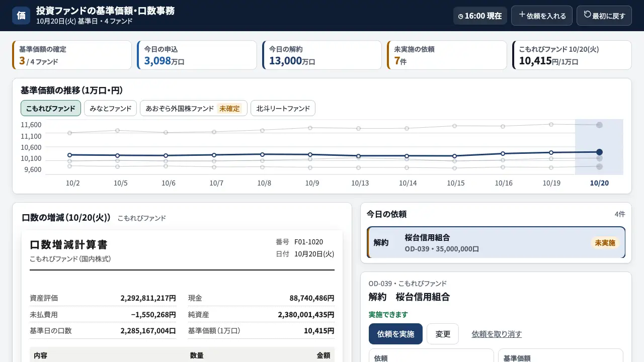
Task: Select the 桜台信用組合 解約 request row
Action: (x=496, y=242)
